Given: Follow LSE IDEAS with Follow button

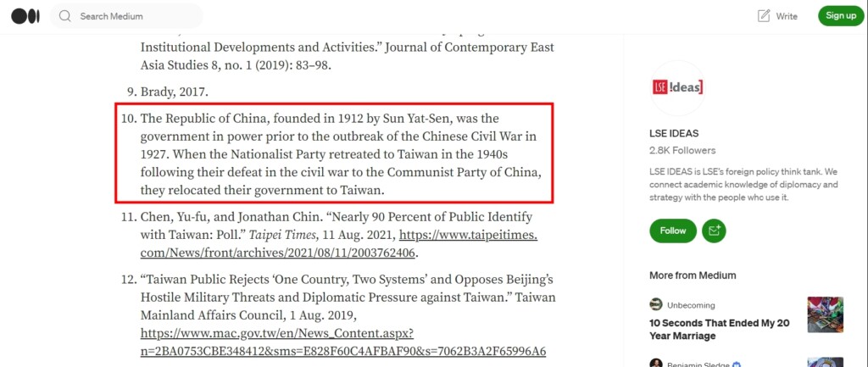Looking at the screenshot, I should [x=673, y=231].
